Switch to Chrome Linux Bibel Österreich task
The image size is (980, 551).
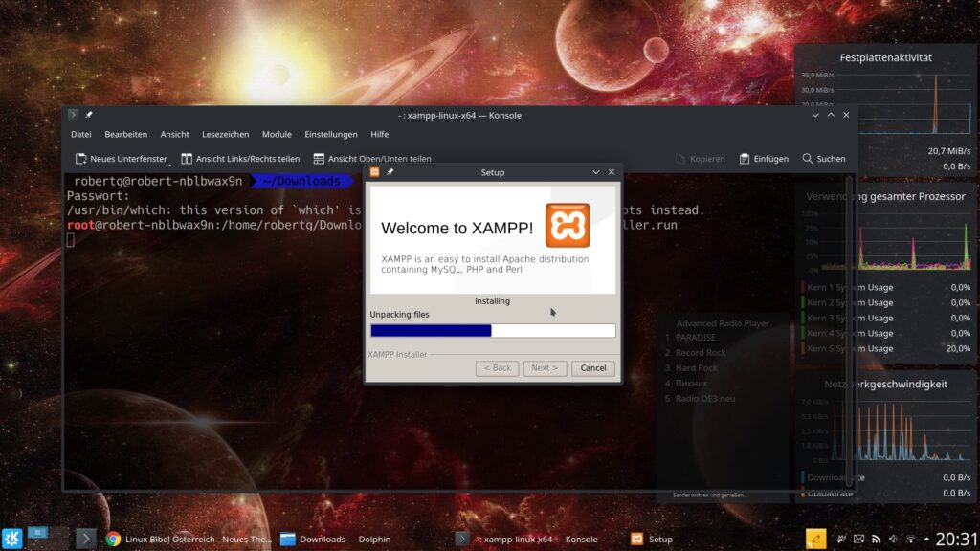coord(189,539)
